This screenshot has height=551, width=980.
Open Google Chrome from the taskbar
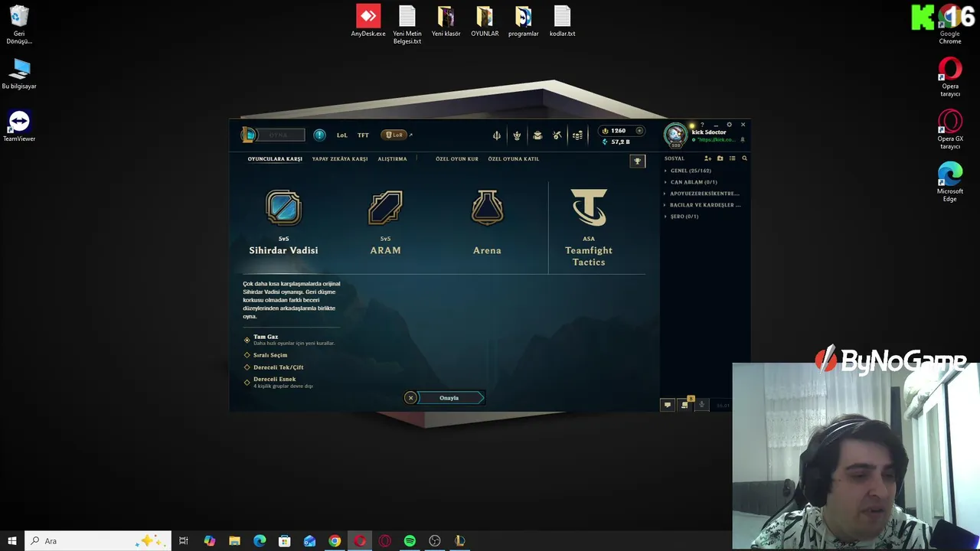coord(335,541)
